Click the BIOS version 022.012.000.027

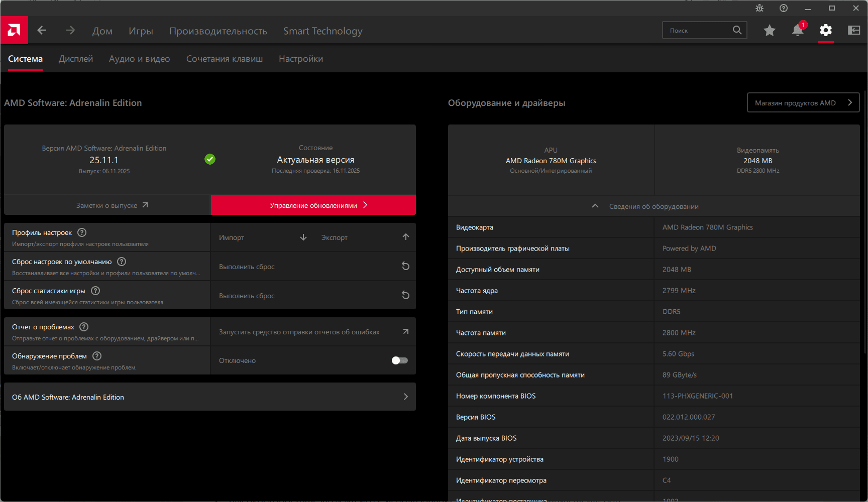[x=689, y=417]
